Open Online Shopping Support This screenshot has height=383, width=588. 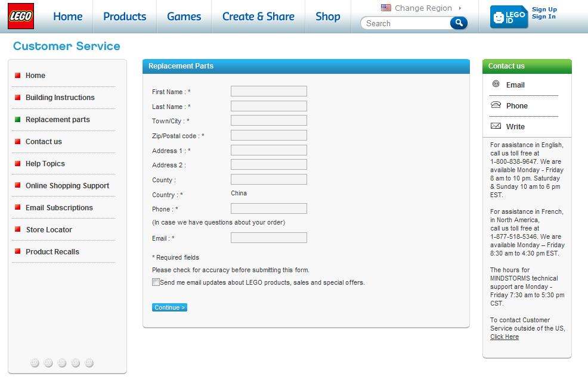click(67, 186)
